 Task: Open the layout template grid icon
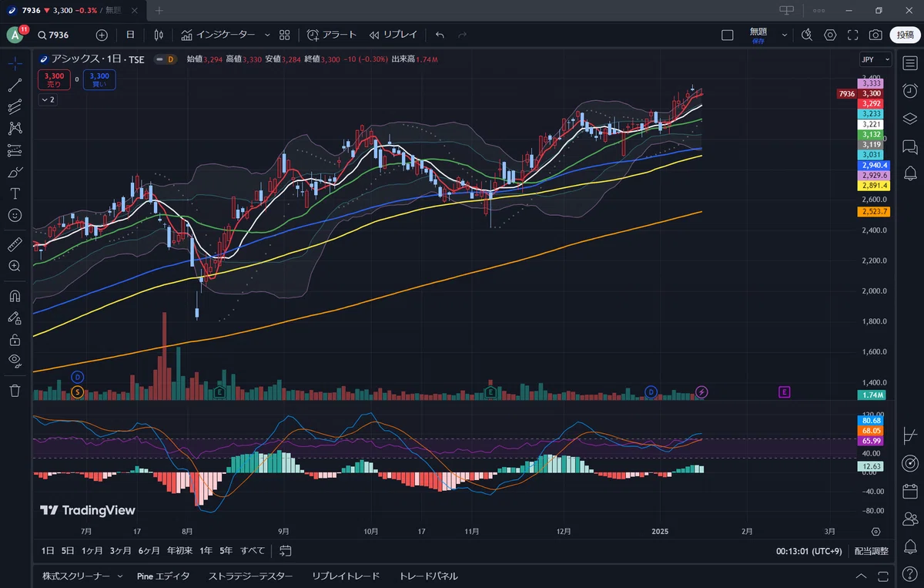pyautogui.click(x=285, y=35)
